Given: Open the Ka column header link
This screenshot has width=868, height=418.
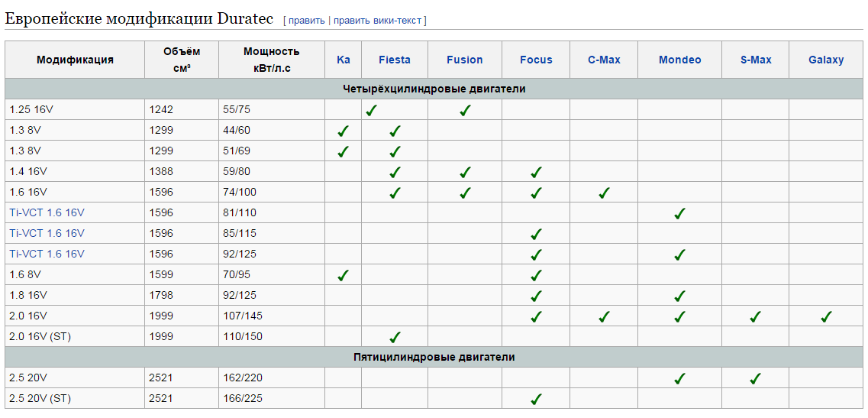Looking at the screenshot, I should coord(344,60).
